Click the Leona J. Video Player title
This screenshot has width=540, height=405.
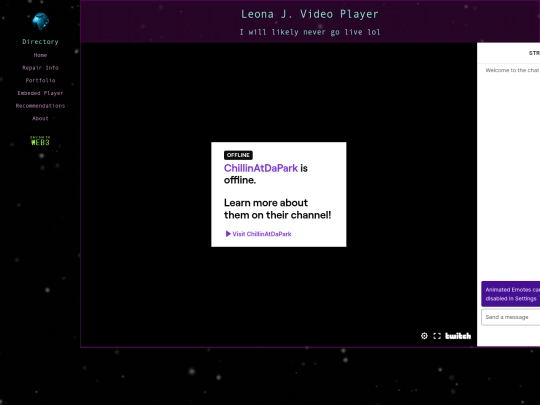coord(310,14)
